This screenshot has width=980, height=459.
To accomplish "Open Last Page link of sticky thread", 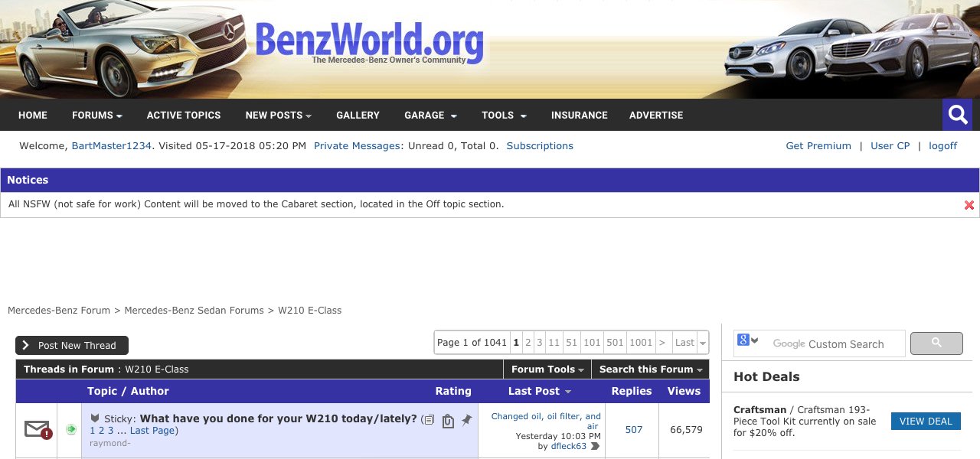I will (x=152, y=431).
